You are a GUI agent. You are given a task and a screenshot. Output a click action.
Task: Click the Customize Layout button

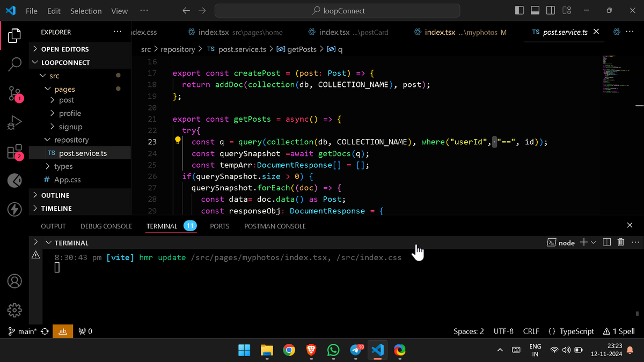567,11
